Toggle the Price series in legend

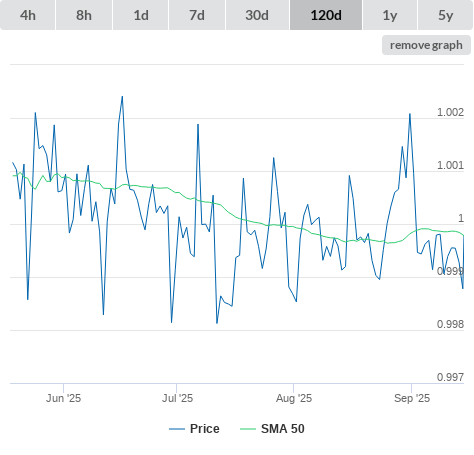tap(204, 429)
